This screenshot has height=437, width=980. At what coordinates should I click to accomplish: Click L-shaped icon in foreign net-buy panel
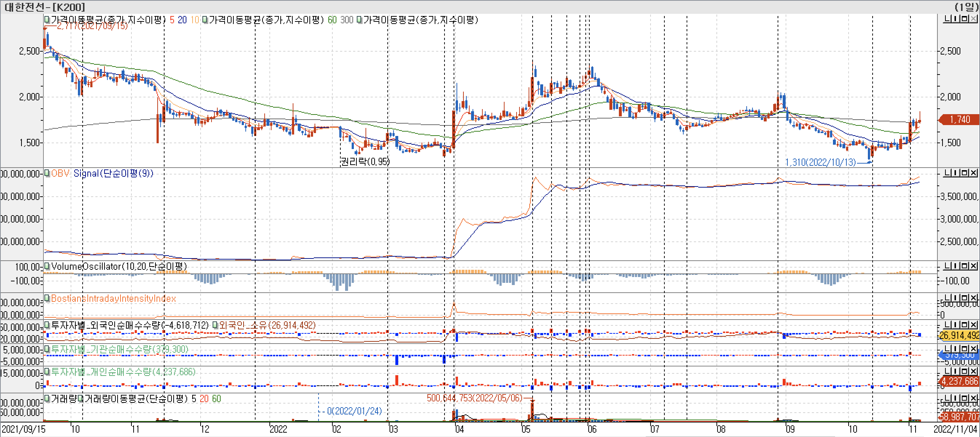pyautogui.click(x=947, y=325)
